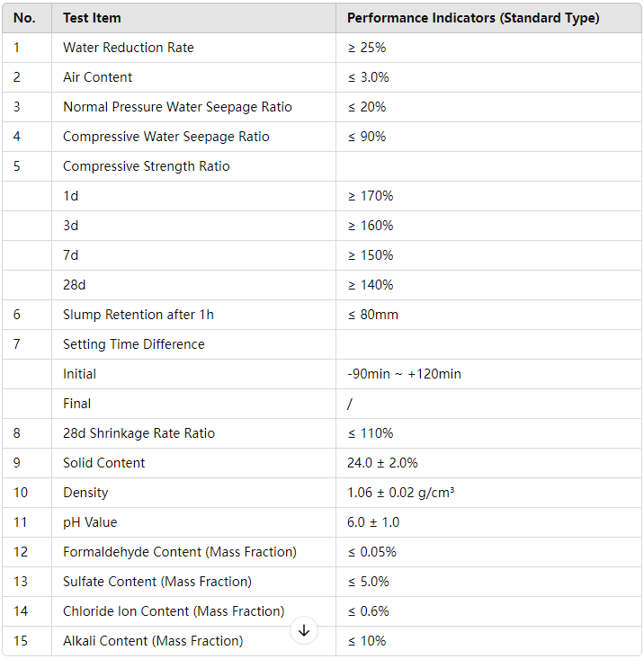Viewport: 644px width, 659px height.
Task: Select the 'Compressive Water Seepage Ratio' cell
Action: coord(193,137)
